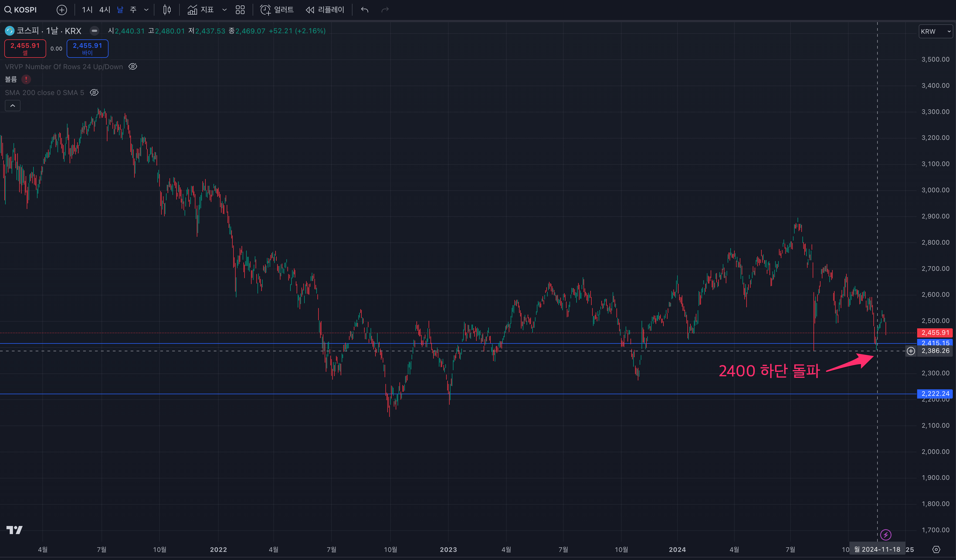Switch to the 4시 timeframe
956x560 pixels.
[x=105, y=10]
